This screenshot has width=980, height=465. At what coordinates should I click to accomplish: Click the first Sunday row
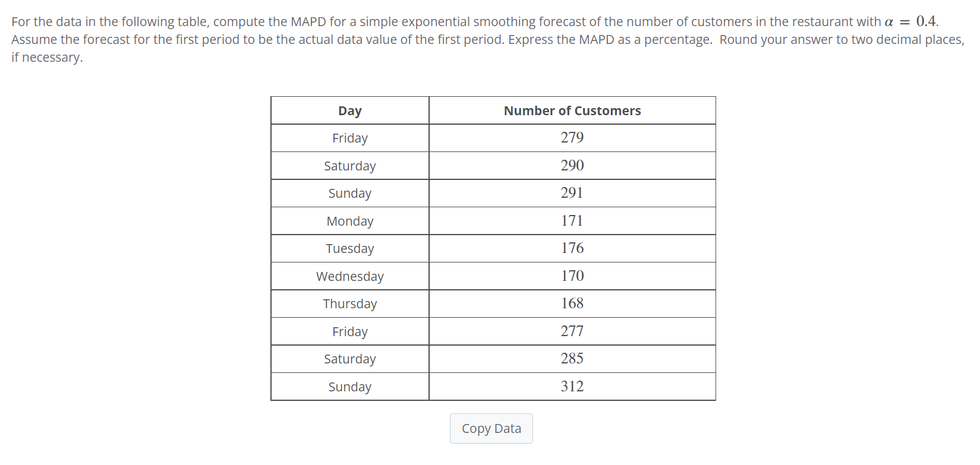coord(350,193)
